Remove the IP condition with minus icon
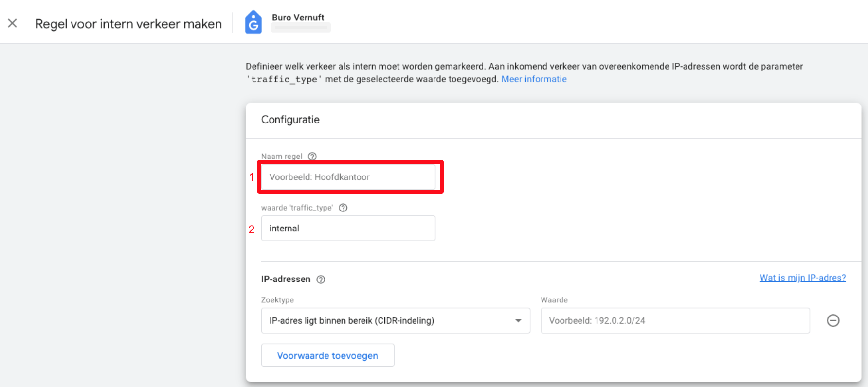Image resolution: width=868 pixels, height=387 pixels. (x=833, y=321)
